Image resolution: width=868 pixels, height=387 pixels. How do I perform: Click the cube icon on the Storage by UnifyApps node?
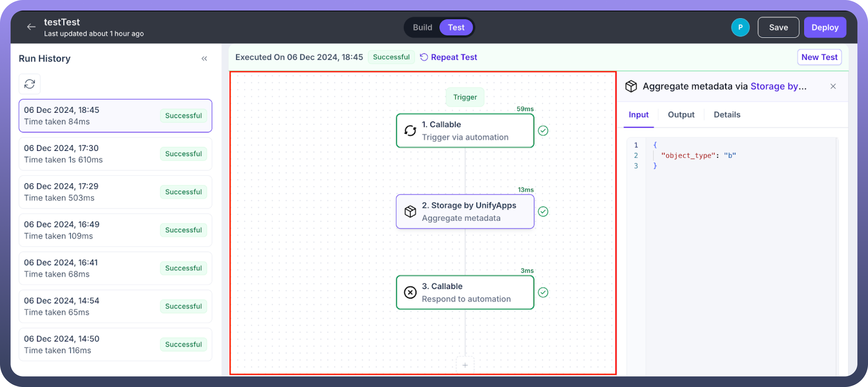click(x=410, y=212)
